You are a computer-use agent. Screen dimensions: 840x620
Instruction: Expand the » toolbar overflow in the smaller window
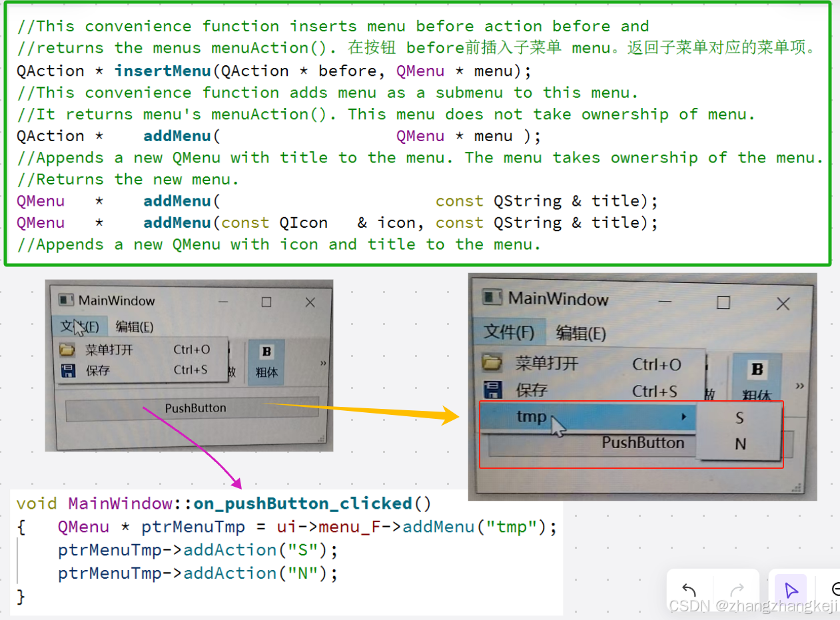click(323, 363)
